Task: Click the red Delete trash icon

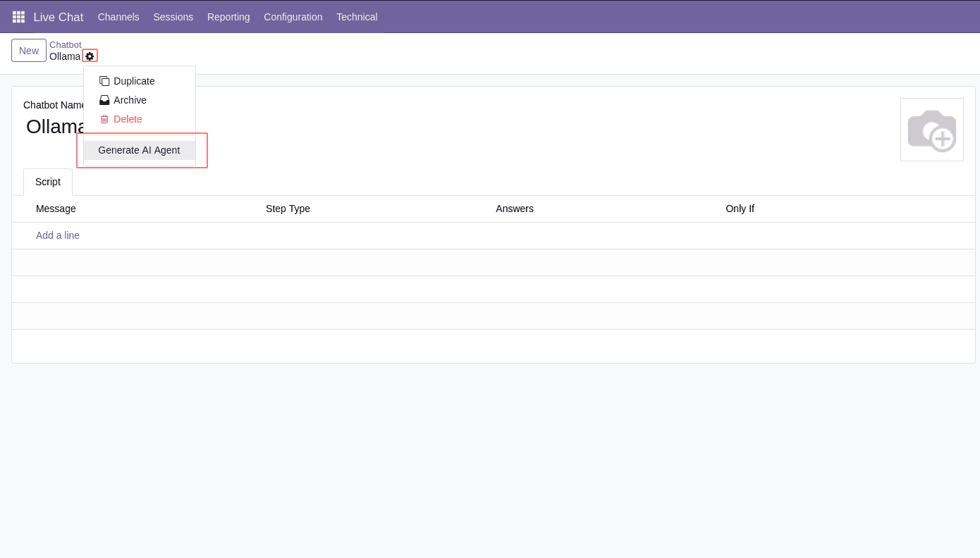Action: [x=104, y=119]
